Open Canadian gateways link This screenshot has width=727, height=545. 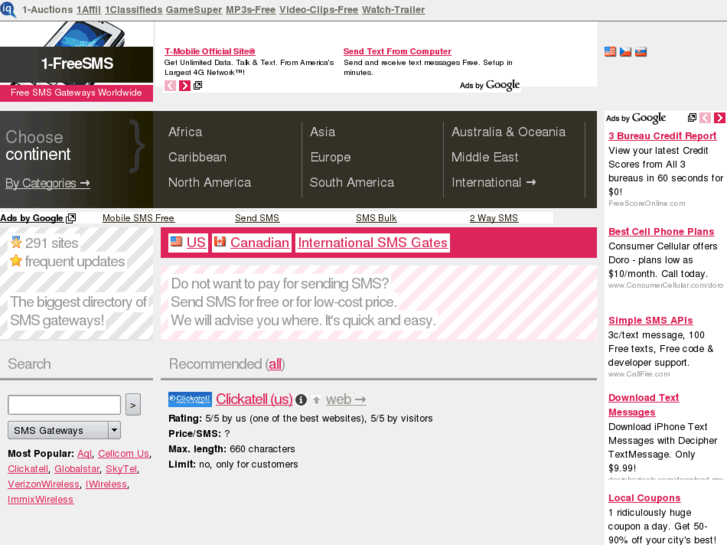coord(260,243)
